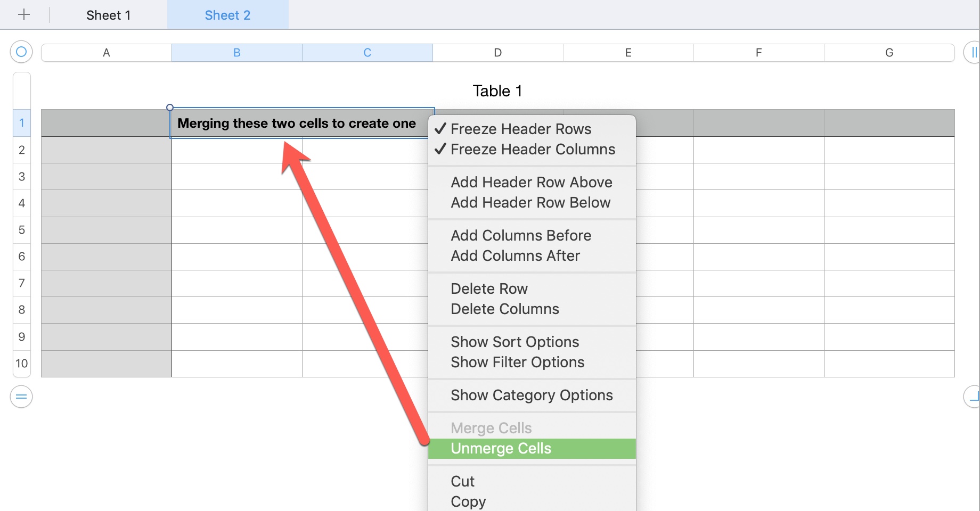Select Show Filter Options
The height and width of the screenshot is (511, 980).
pyautogui.click(x=517, y=362)
